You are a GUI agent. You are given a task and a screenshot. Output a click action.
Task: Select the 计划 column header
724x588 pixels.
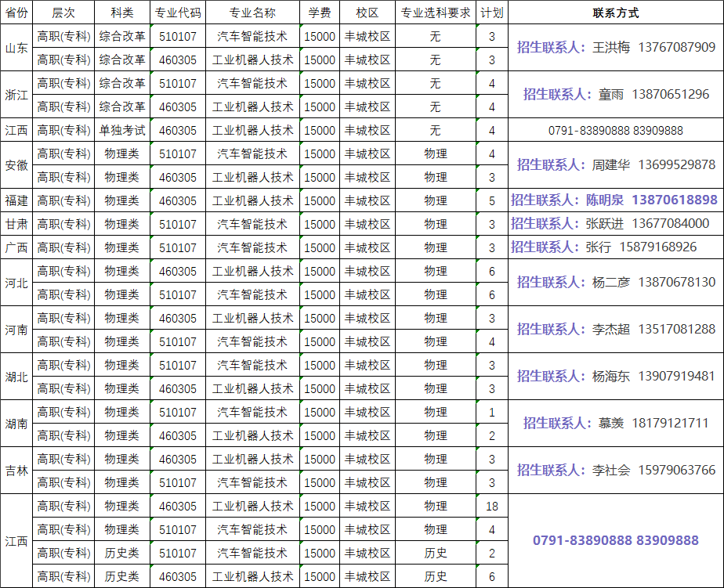click(x=486, y=12)
